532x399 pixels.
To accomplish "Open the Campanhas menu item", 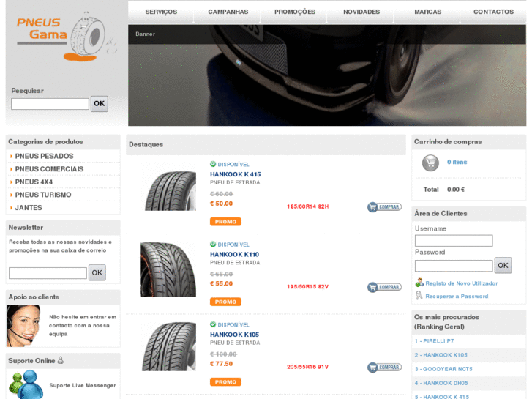I will pos(228,12).
